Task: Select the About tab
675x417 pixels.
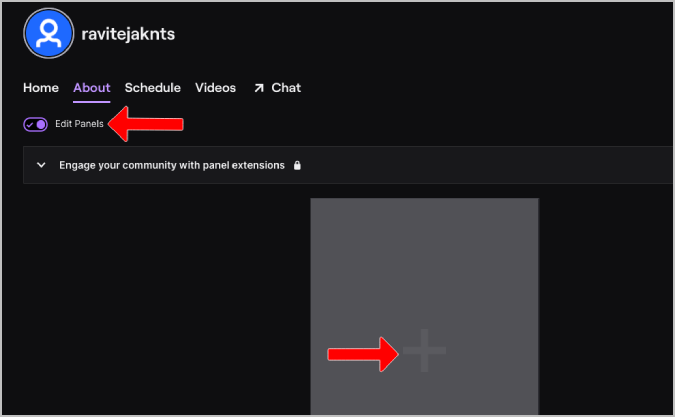Action: click(92, 88)
